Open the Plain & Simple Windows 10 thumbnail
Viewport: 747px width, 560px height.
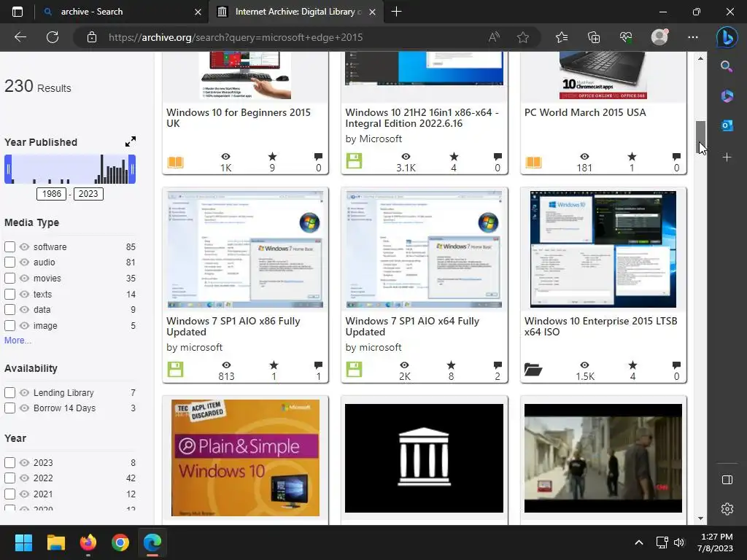coord(245,458)
